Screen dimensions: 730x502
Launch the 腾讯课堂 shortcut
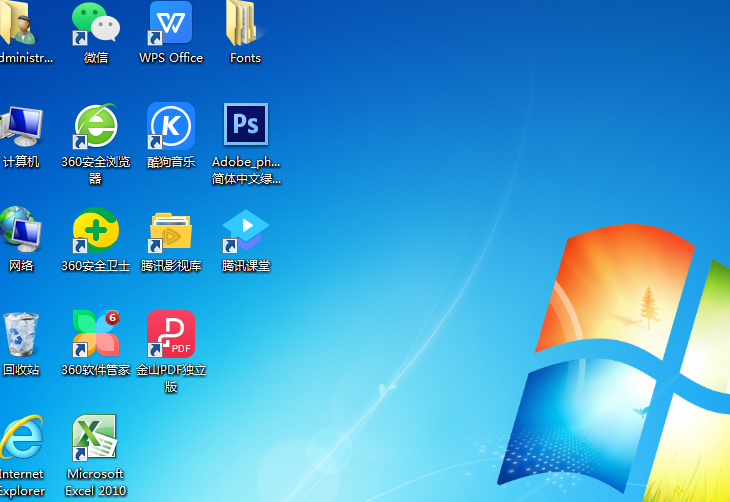(x=245, y=231)
